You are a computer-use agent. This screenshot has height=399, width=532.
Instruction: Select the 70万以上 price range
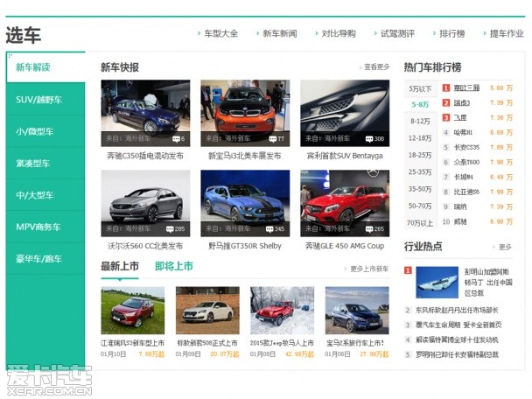[x=420, y=223]
